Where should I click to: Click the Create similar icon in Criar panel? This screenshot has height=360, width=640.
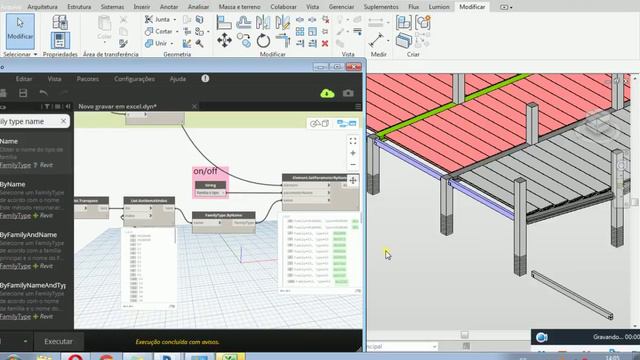[x=423, y=22]
